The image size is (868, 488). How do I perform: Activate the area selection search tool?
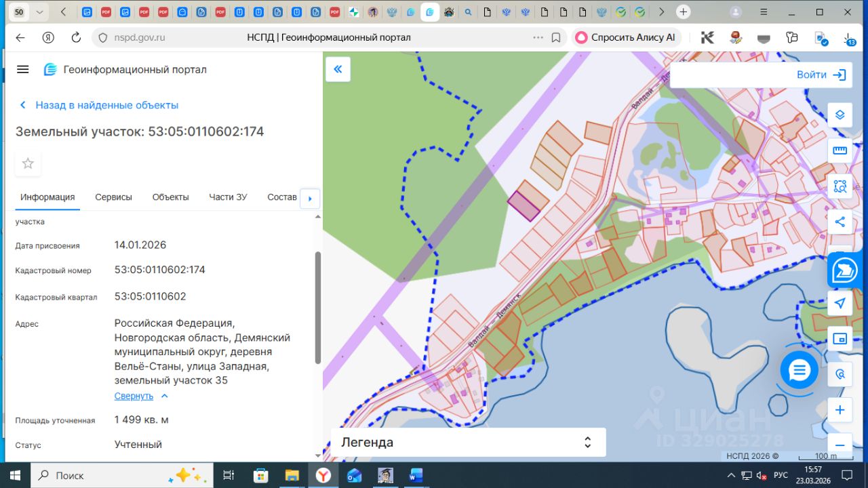(x=840, y=186)
